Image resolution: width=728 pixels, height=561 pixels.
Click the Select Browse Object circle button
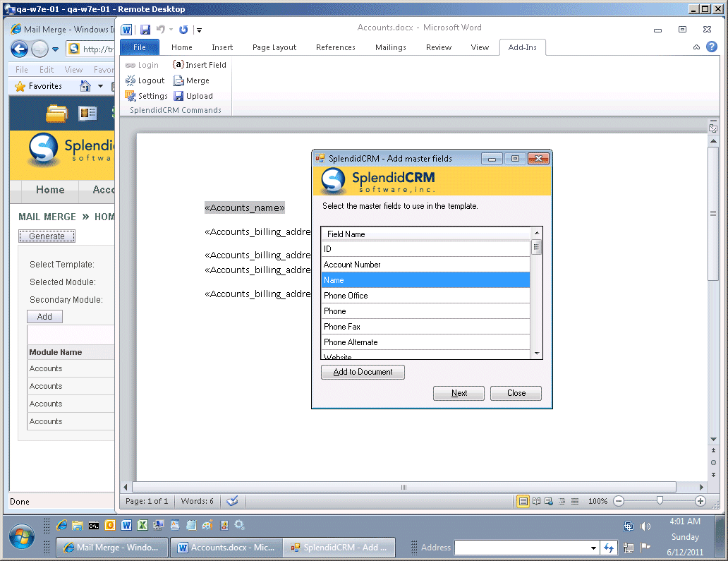click(x=713, y=462)
